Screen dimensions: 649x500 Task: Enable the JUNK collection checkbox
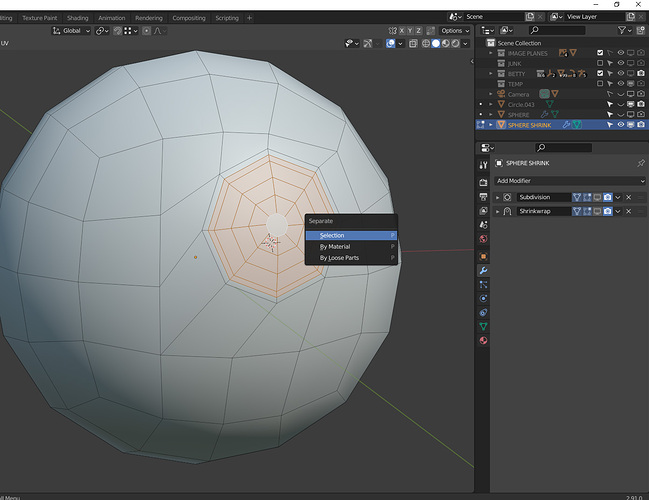pos(600,63)
